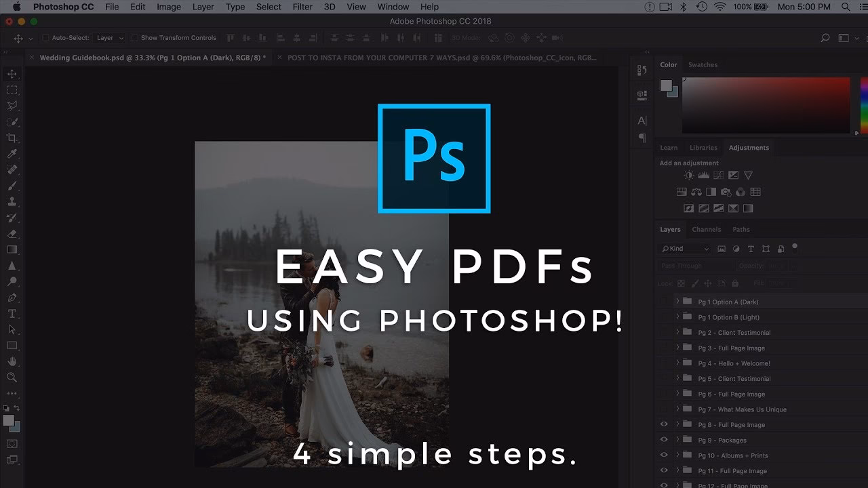Expand the Pg 1 Option A (Dark) group
Image resolution: width=868 pixels, height=488 pixels.
[x=677, y=301]
